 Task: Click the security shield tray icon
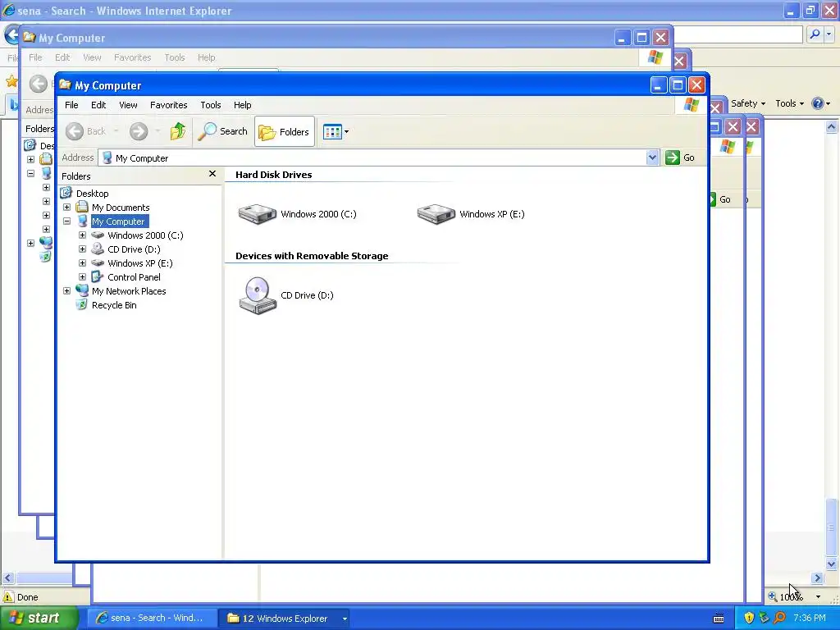point(748,618)
